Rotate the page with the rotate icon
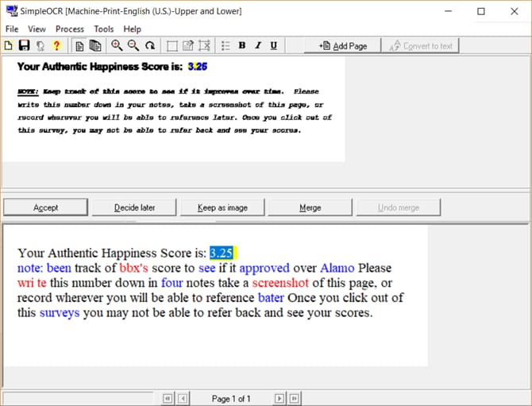532x406 pixels. pyautogui.click(x=149, y=46)
